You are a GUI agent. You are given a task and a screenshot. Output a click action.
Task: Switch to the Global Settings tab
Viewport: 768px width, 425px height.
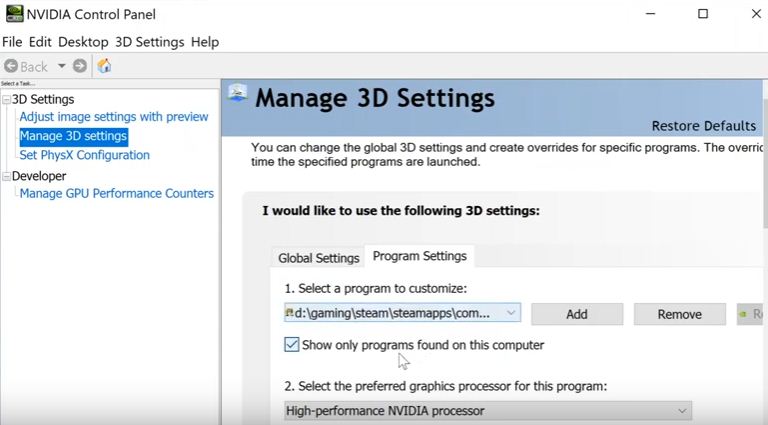tap(319, 258)
